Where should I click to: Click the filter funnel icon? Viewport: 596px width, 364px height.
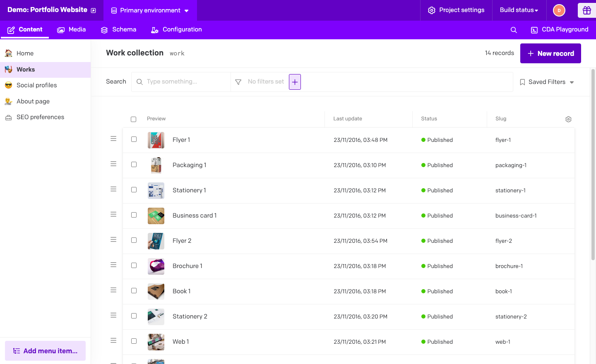[238, 82]
